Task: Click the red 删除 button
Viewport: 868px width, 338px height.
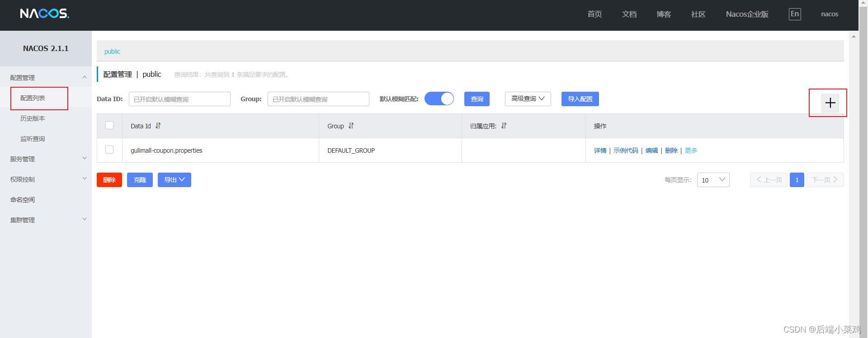Action: pyautogui.click(x=109, y=180)
